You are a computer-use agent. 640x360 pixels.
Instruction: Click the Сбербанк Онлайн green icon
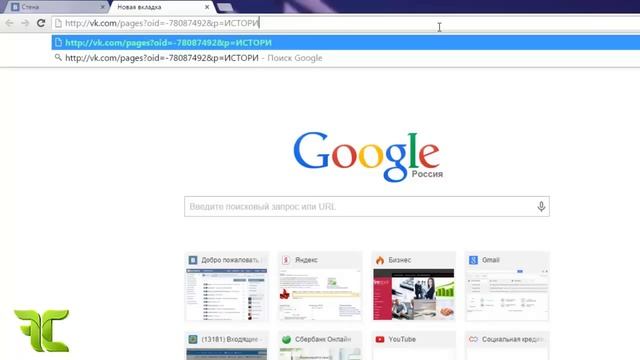(x=286, y=339)
